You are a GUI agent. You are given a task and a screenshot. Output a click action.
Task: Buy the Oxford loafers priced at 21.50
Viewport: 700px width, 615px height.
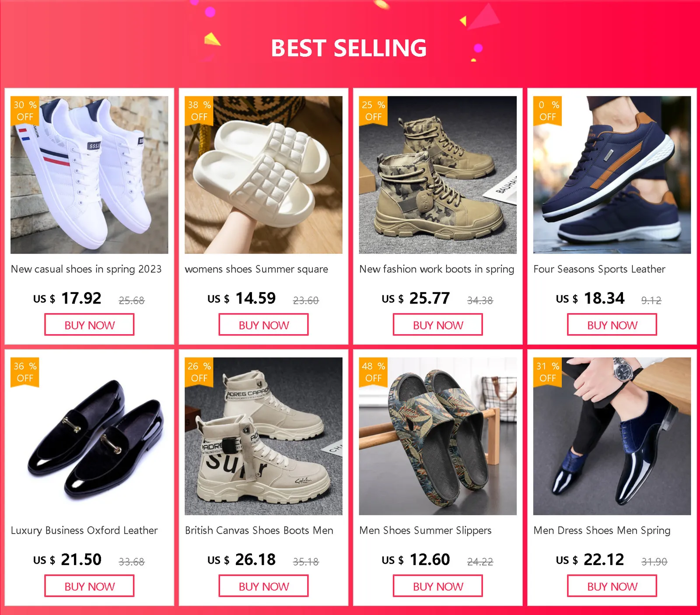pos(89,586)
